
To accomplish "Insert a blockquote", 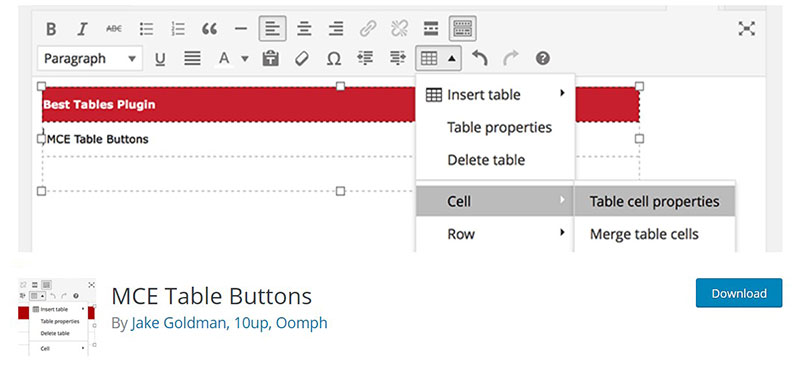I will coord(209,29).
